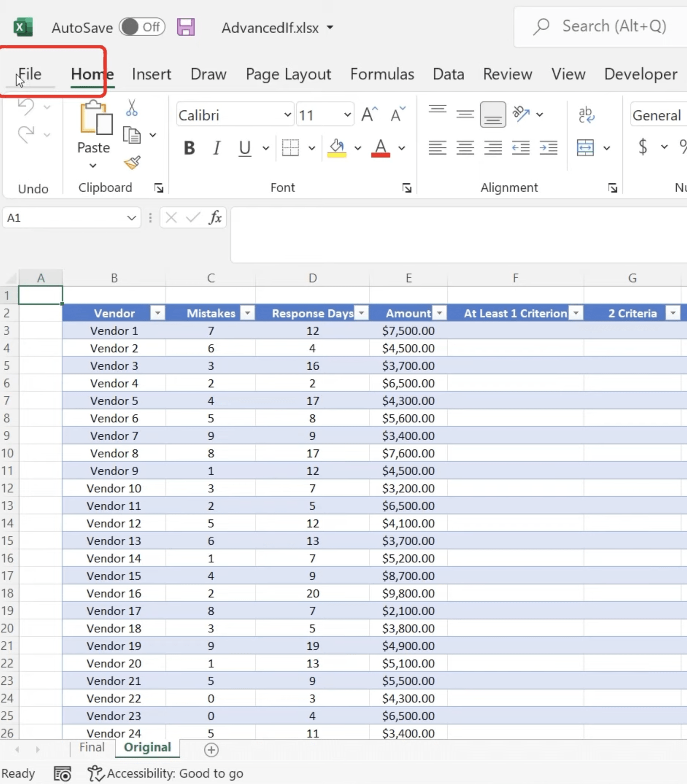Click the Middle Align icon
The image size is (687, 784).
465,115
